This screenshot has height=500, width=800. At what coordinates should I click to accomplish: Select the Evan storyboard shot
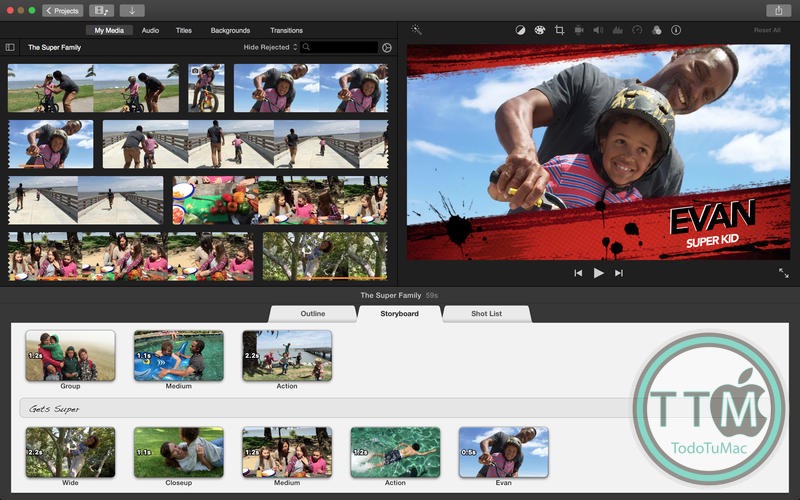(504, 452)
